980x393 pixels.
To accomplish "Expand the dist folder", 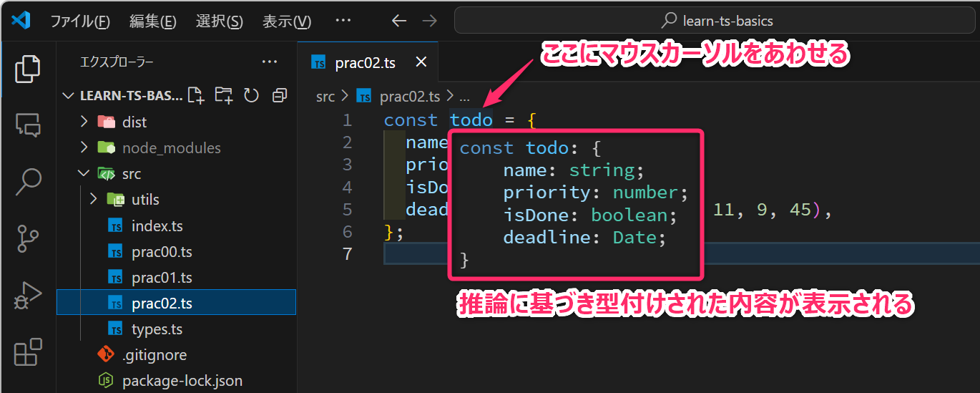I will point(134,122).
